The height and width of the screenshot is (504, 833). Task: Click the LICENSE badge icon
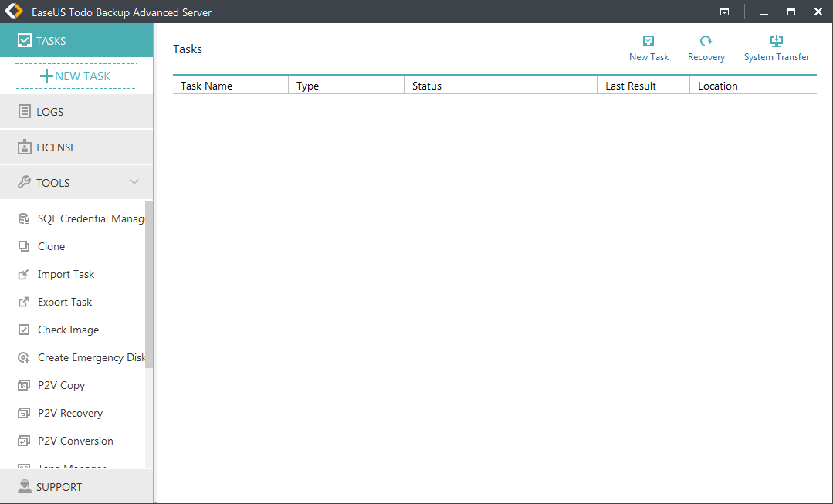pyautogui.click(x=25, y=147)
